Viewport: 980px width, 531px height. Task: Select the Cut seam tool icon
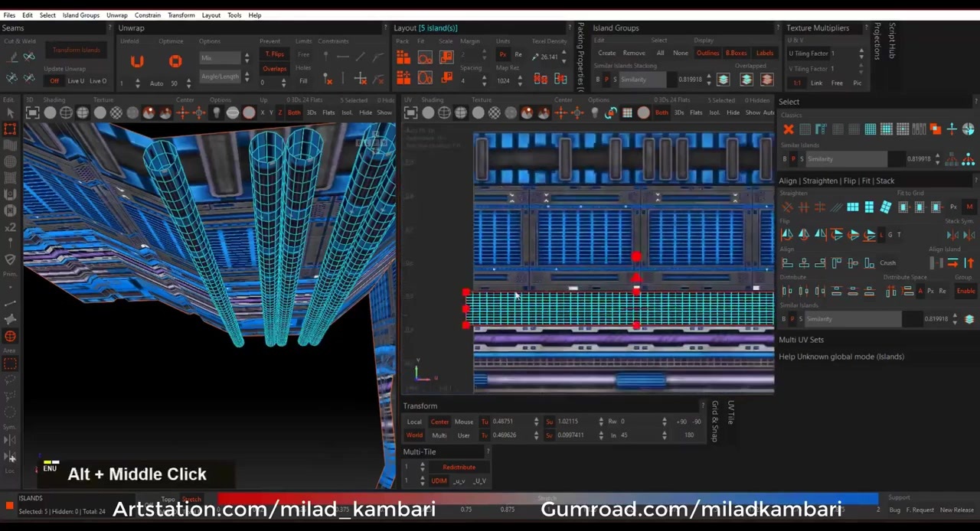[12, 57]
